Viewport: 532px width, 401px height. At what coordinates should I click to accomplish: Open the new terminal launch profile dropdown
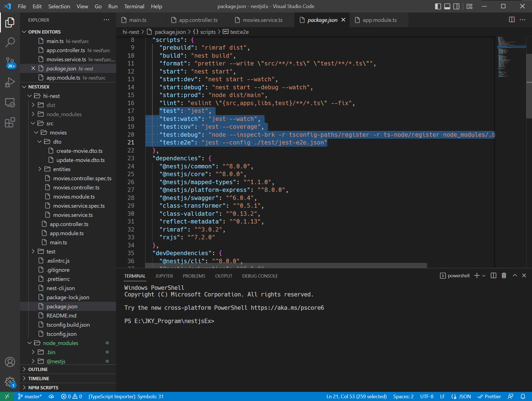(484, 276)
